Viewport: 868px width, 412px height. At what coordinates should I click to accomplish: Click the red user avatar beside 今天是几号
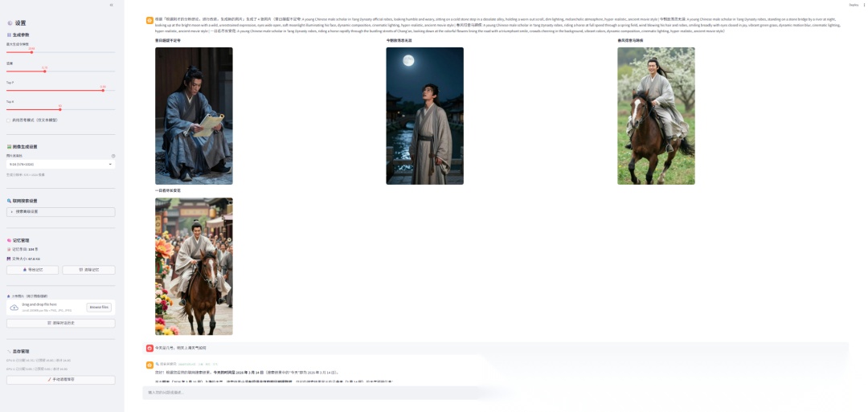(x=149, y=348)
